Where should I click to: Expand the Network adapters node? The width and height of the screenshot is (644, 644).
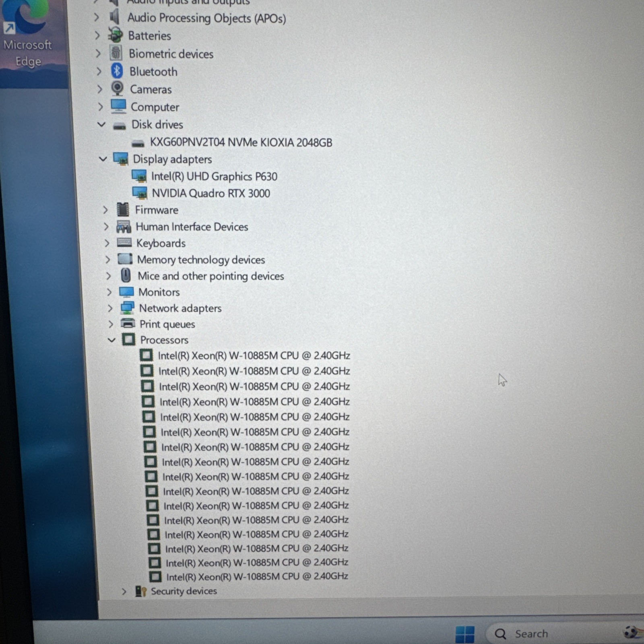point(110,308)
